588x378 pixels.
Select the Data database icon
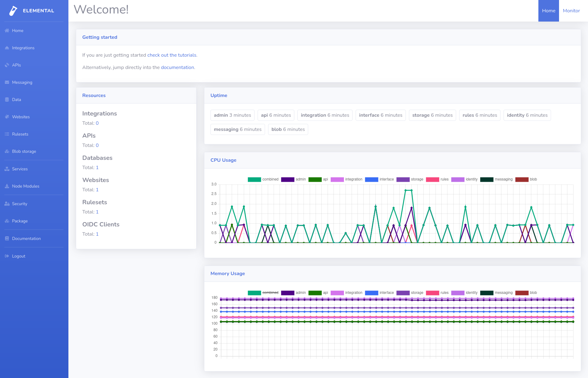pyautogui.click(x=7, y=100)
